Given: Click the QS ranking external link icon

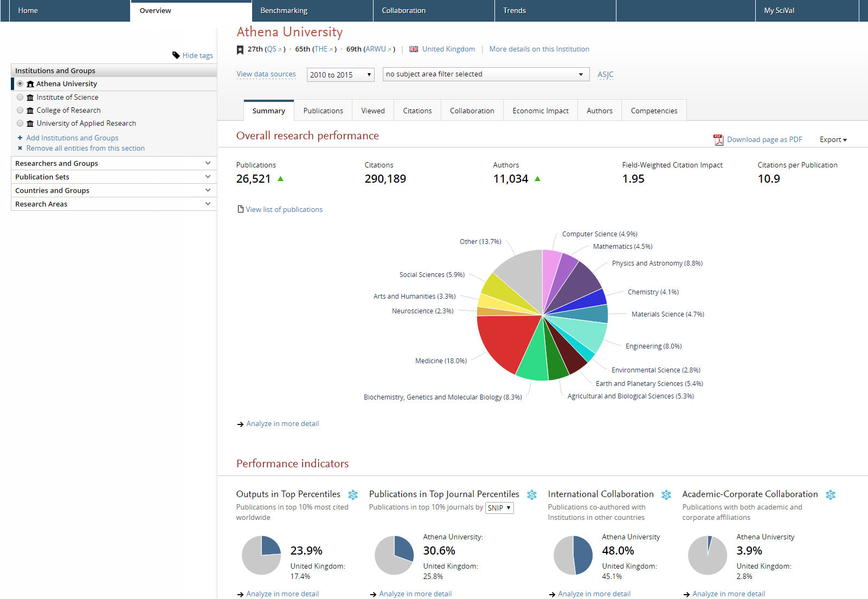Looking at the screenshot, I should pos(280,50).
